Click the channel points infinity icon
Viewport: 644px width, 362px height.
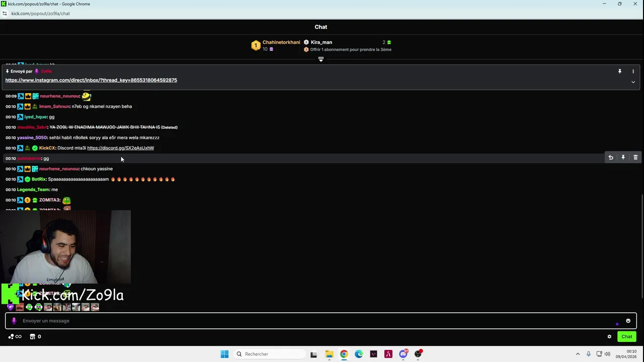click(x=16, y=337)
